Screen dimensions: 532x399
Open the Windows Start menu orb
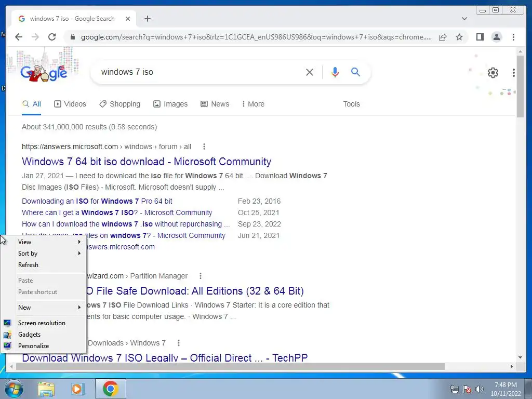click(x=14, y=389)
